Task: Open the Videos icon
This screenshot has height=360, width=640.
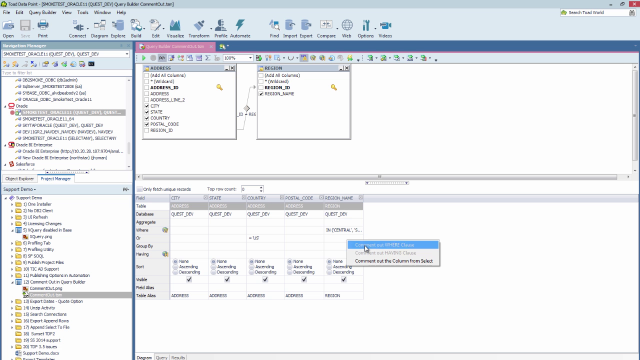Action: pyautogui.click(x=385, y=29)
